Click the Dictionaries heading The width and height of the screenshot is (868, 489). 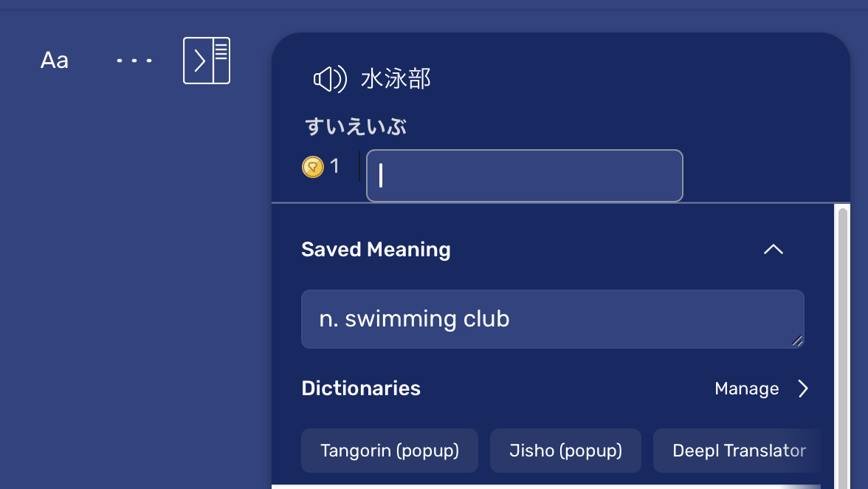click(361, 389)
